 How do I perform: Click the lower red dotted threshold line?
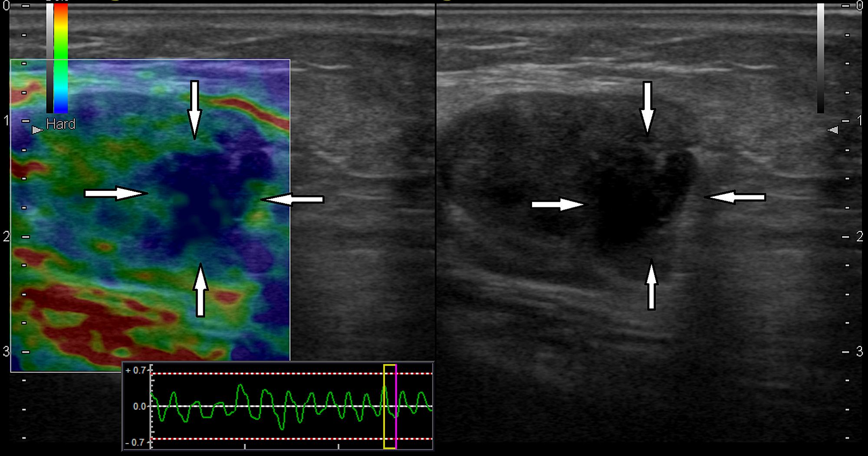click(x=291, y=439)
